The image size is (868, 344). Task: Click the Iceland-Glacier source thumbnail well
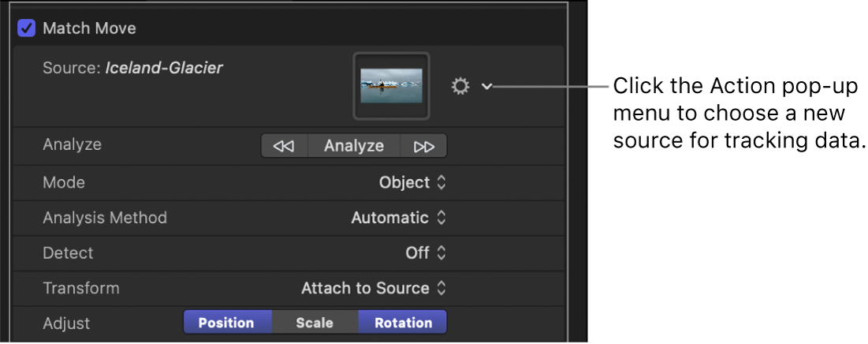391,86
